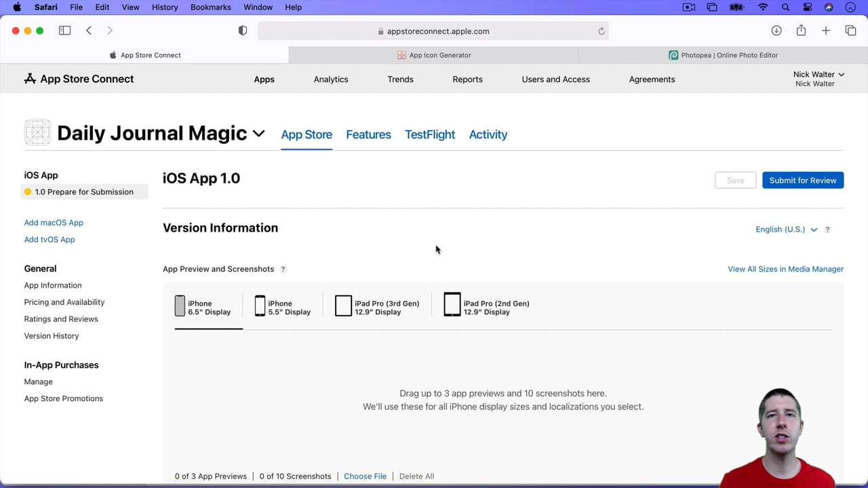The image size is (868, 488).
Task: Open Safari menu in menu bar
Action: (x=46, y=7)
